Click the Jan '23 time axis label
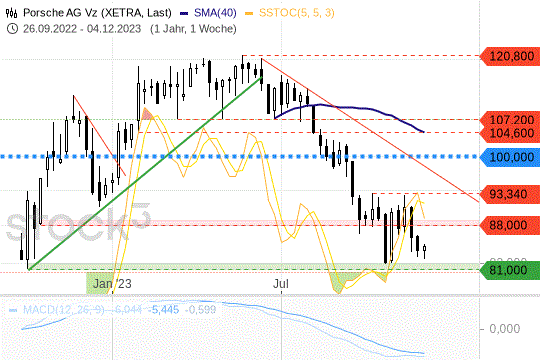The width and height of the screenshot is (540, 360). [112, 284]
